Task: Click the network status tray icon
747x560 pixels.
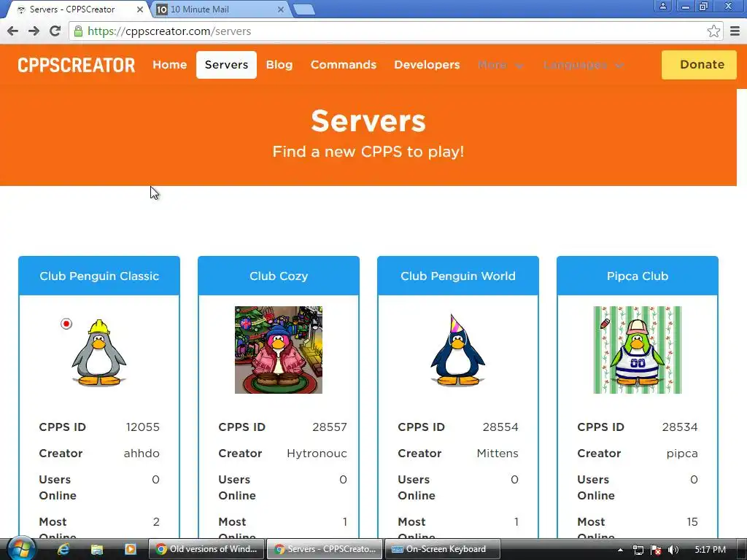Action: point(638,550)
